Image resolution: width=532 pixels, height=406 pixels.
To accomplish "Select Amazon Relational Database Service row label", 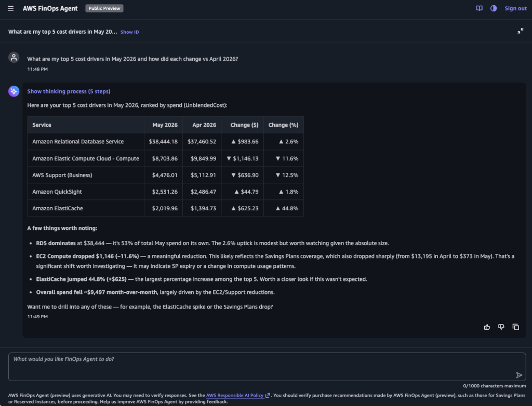I will pyautogui.click(x=78, y=141).
